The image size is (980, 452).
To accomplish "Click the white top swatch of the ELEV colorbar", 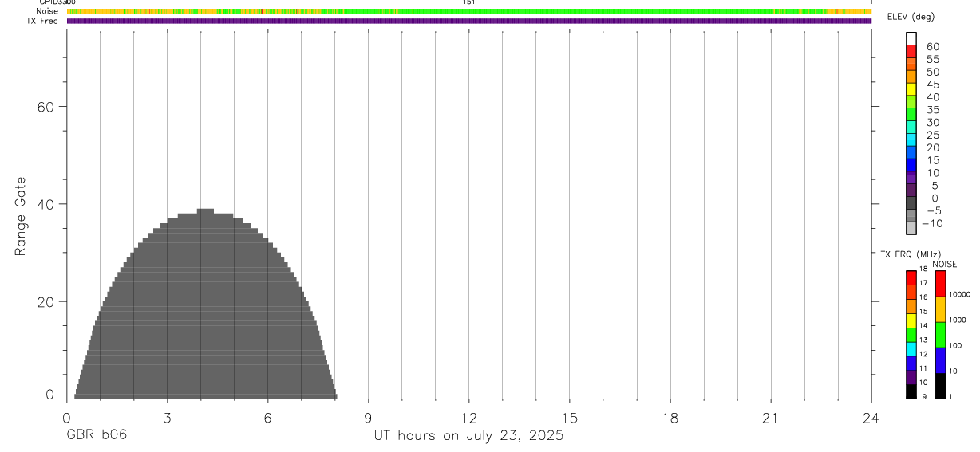I will [911, 38].
